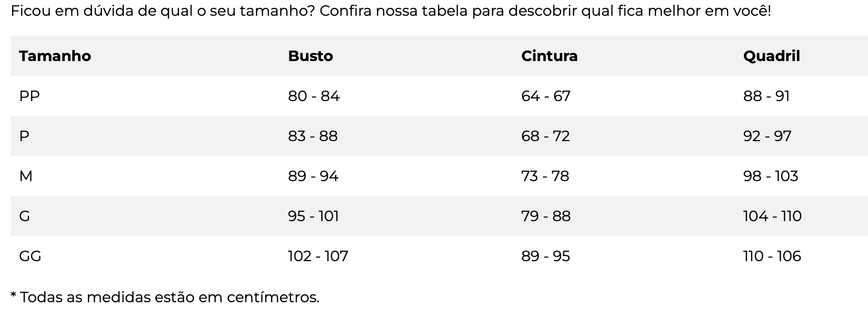
Task: Select the G size row label
Action: click(x=25, y=216)
